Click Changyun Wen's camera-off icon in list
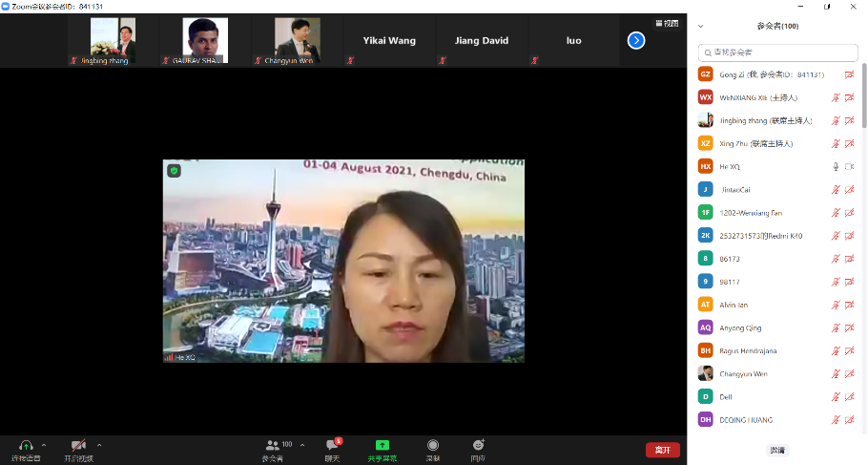The height and width of the screenshot is (465, 868). pyautogui.click(x=849, y=374)
